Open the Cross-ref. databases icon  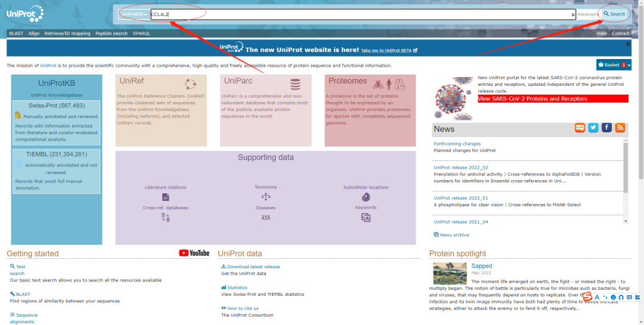(x=166, y=218)
